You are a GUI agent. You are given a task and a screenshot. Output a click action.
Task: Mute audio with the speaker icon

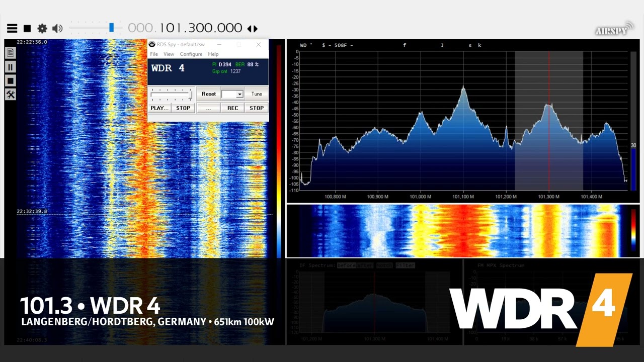(57, 29)
